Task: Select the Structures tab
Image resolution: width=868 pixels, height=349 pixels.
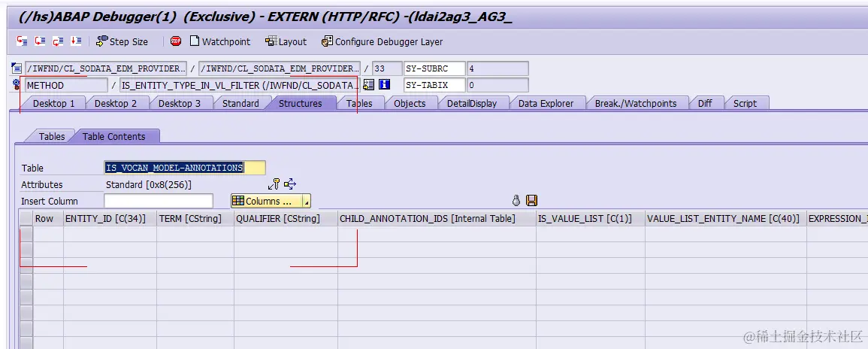Action: click(x=300, y=103)
